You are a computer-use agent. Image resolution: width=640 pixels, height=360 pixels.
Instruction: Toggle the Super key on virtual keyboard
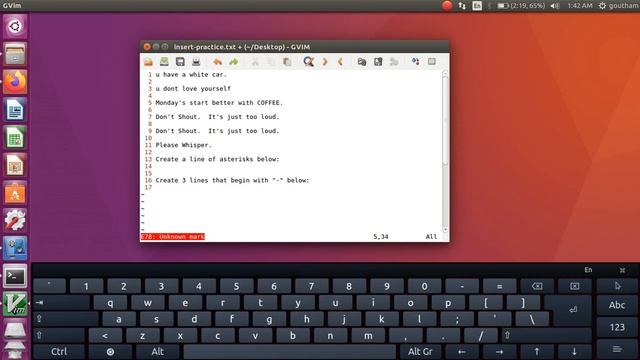(110, 351)
